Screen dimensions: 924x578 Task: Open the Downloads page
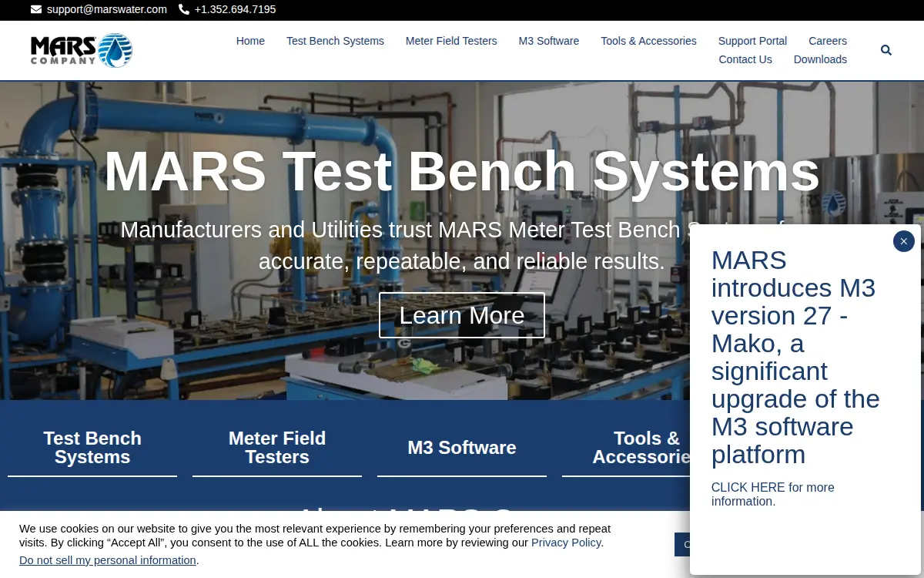click(x=820, y=59)
